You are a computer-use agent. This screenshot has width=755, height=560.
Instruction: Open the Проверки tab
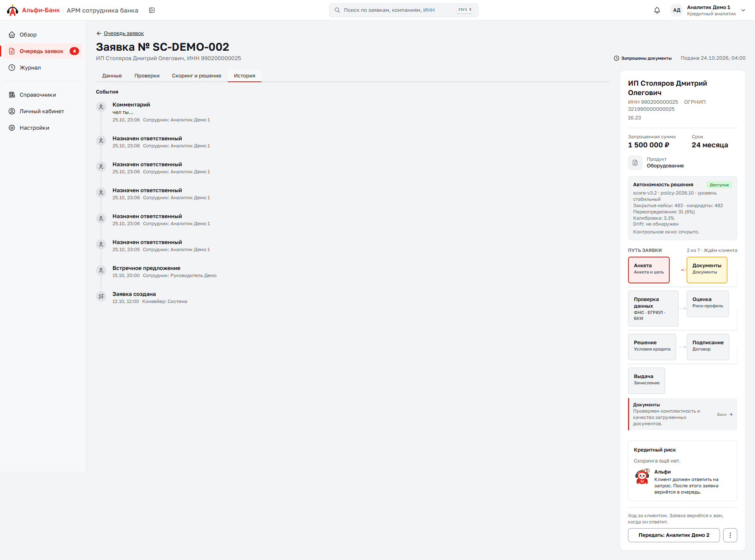pos(147,76)
